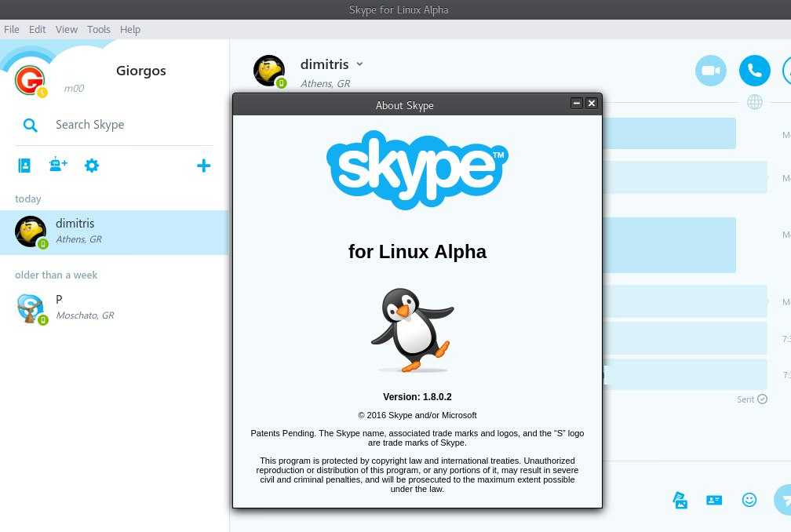
Task: Click the Giorgos profile name
Action: (140, 71)
